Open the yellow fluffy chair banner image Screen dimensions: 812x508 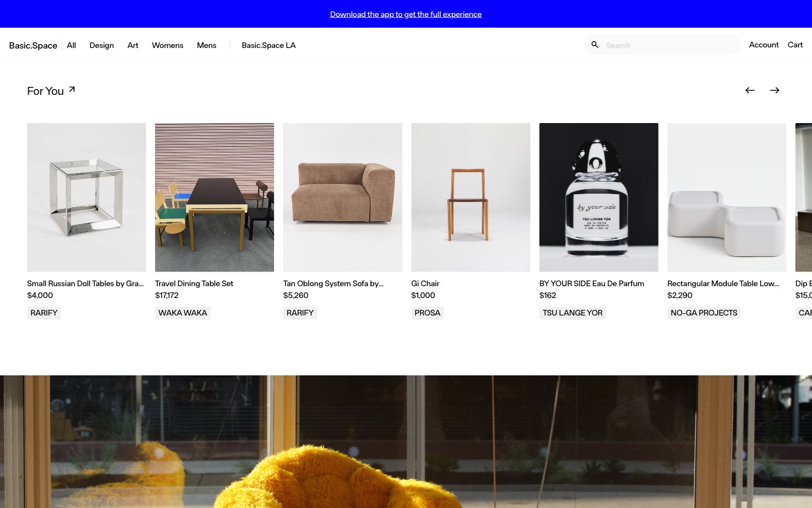[406, 441]
